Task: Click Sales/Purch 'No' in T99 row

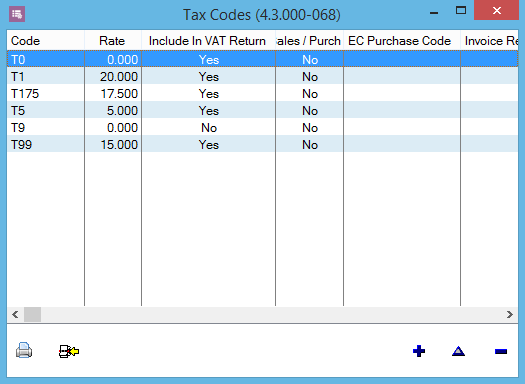Action: click(310, 145)
